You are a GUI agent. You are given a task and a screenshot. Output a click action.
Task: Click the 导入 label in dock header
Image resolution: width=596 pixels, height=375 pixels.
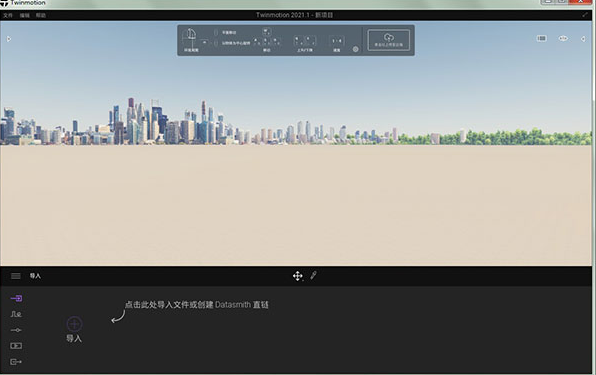point(35,276)
